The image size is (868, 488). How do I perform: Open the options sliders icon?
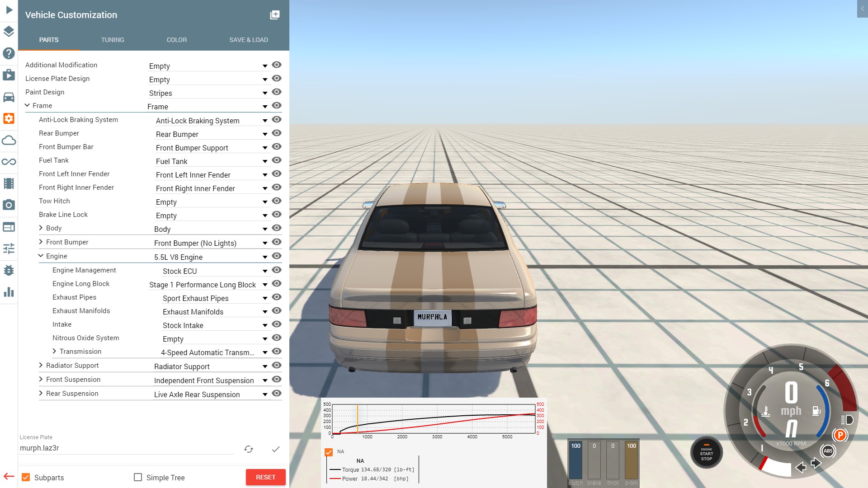point(9,249)
